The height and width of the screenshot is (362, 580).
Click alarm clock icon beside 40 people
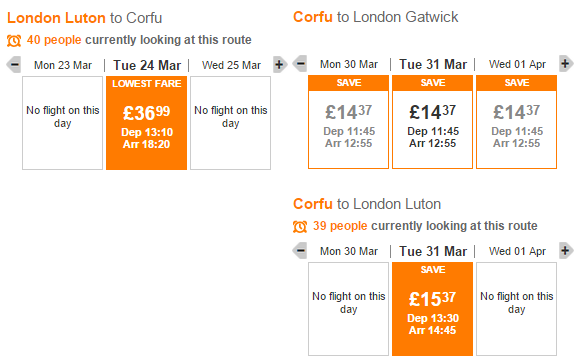point(14,40)
